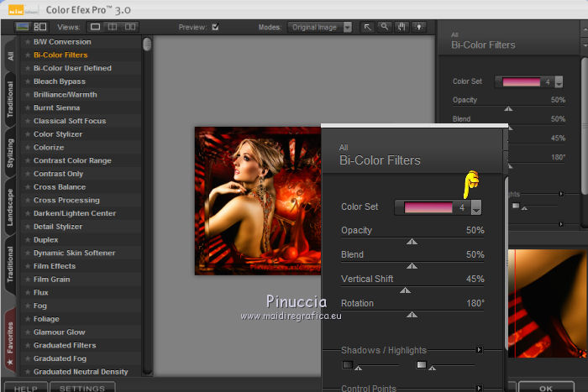The width and height of the screenshot is (588, 392).
Task: Select the arrow selection tool in toolbar
Action: tap(367, 27)
